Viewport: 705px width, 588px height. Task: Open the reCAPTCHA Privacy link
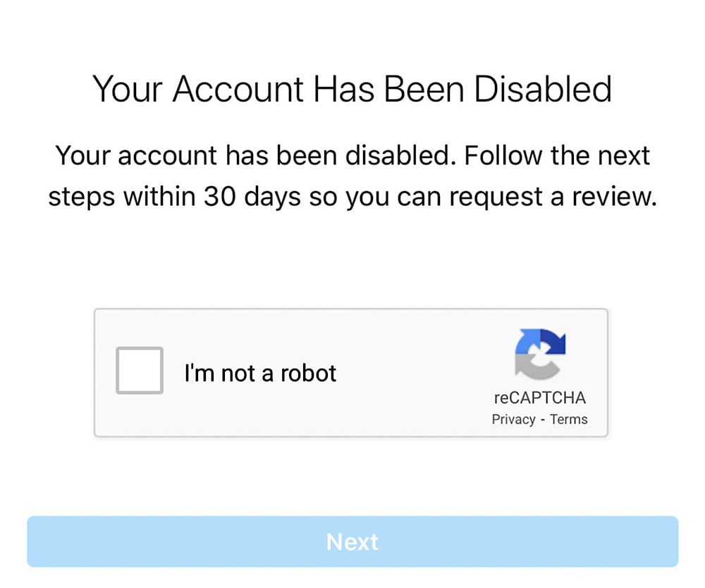click(x=513, y=419)
